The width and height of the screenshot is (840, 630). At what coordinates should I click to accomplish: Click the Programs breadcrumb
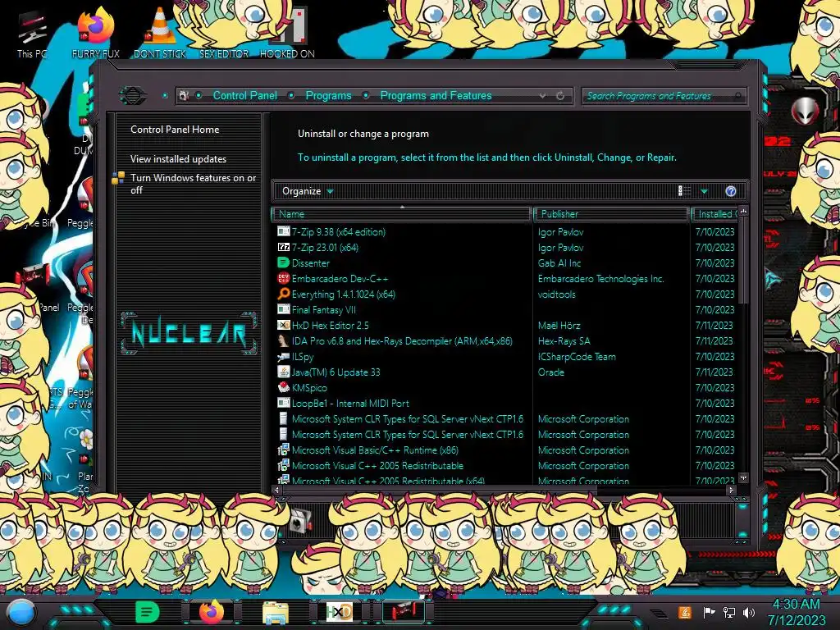coord(328,95)
